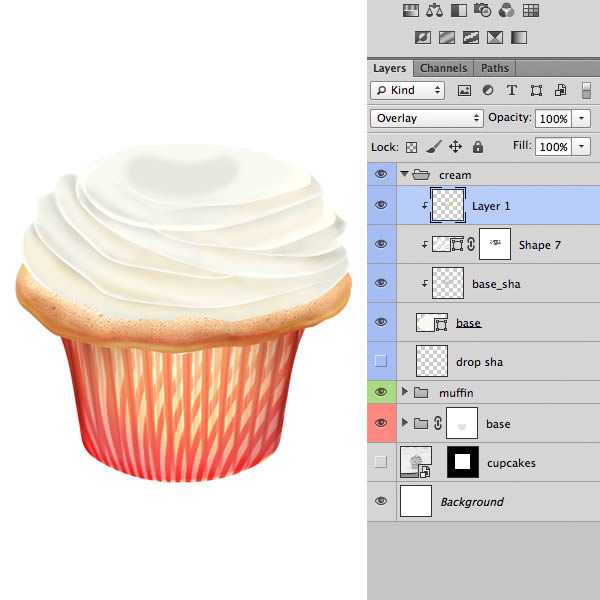600x600 pixels.
Task: Hide the Background layer
Action: 380,501
